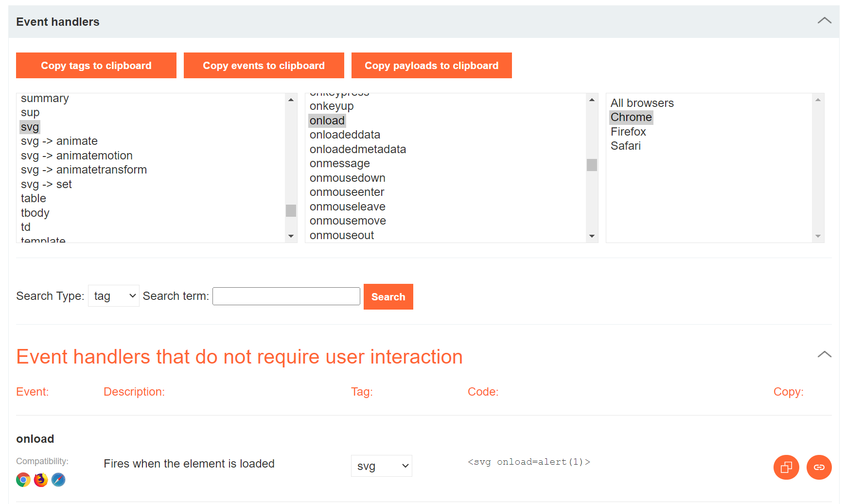Click the orange Search button
This screenshot has height=504, width=845.
click(x=388, y=296)
